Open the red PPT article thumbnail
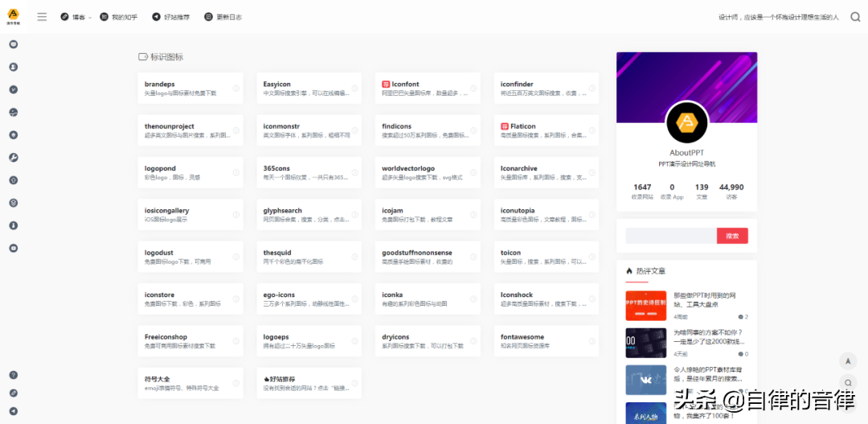The width and height of the screenshot is (868, 424). [x=646, y=306]
